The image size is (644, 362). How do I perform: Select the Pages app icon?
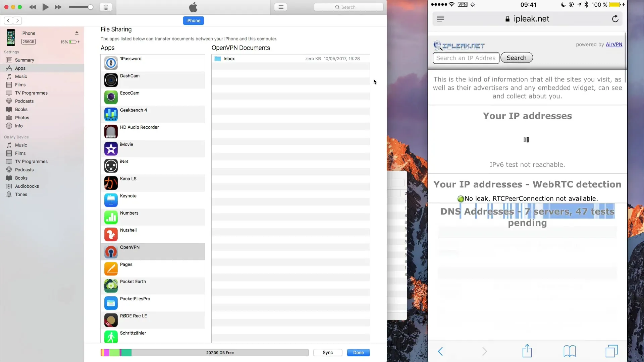(x=111, y=269)
